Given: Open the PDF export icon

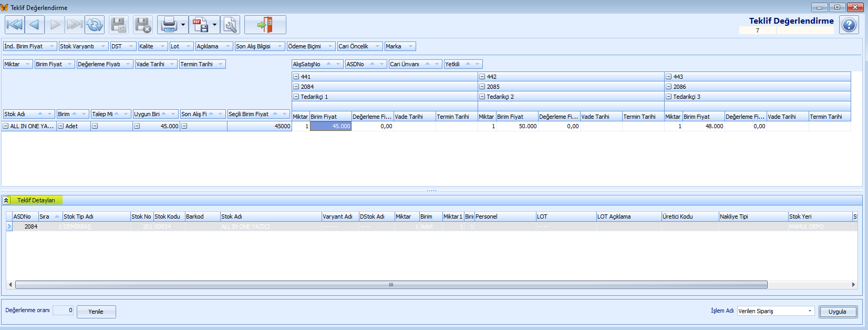Looking at the screenshot, I should point(200,25).
